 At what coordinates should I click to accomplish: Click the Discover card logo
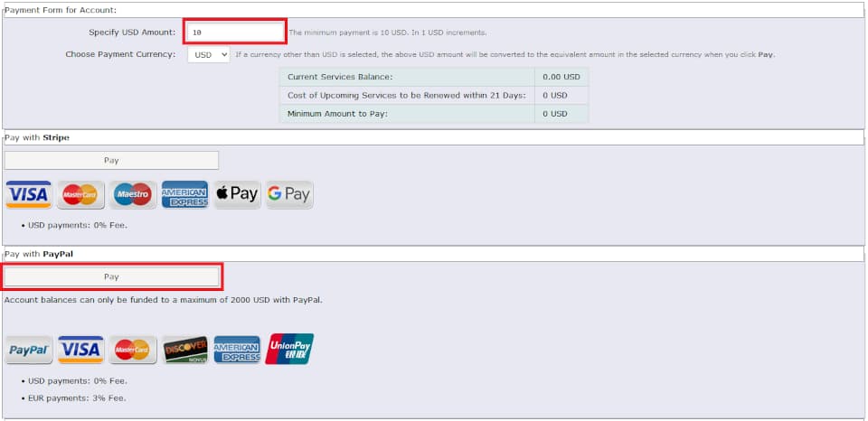pyautogui.click(x=184, y=350)
